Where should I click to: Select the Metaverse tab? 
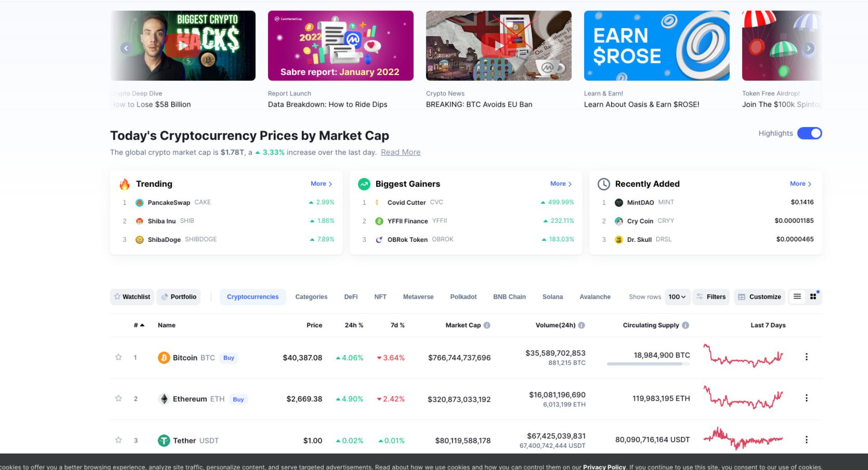point(418,297)
